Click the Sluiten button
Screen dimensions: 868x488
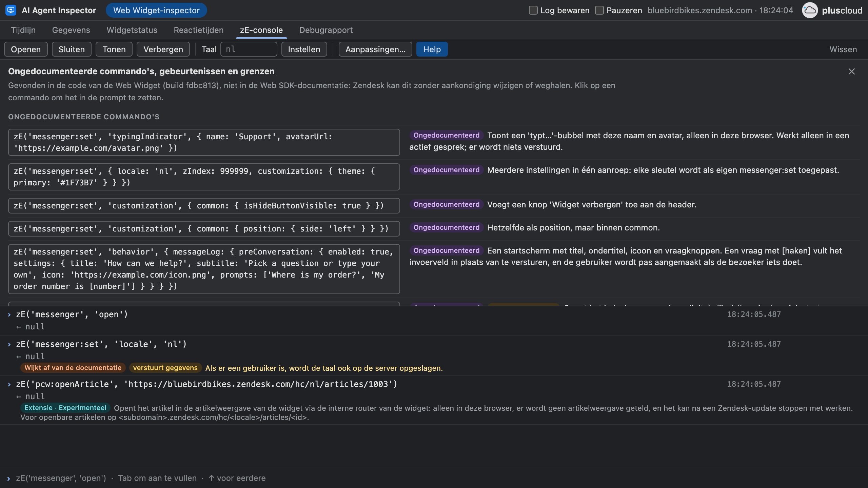(72, 49)
